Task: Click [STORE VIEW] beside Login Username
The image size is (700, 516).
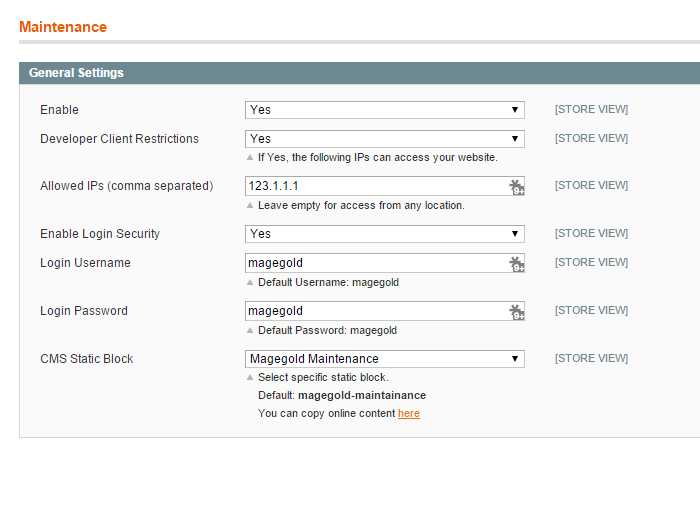Action: point(591,262)
